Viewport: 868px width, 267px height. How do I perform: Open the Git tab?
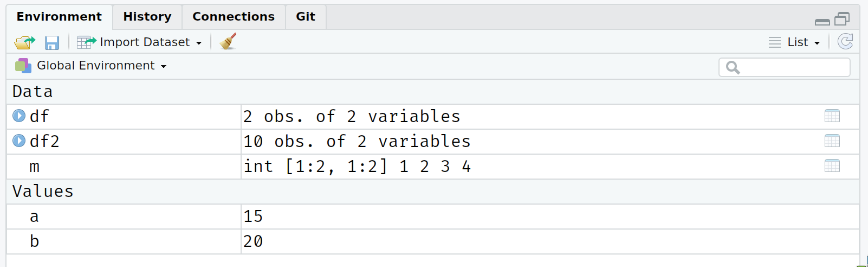pyautogui.click(x=306, y=17)
